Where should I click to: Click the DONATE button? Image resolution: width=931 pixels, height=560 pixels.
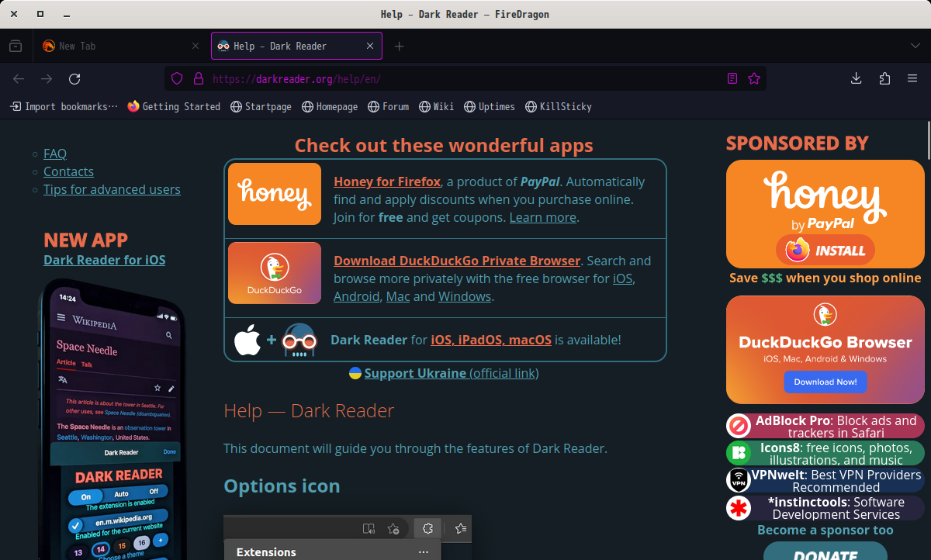(825, 551)
